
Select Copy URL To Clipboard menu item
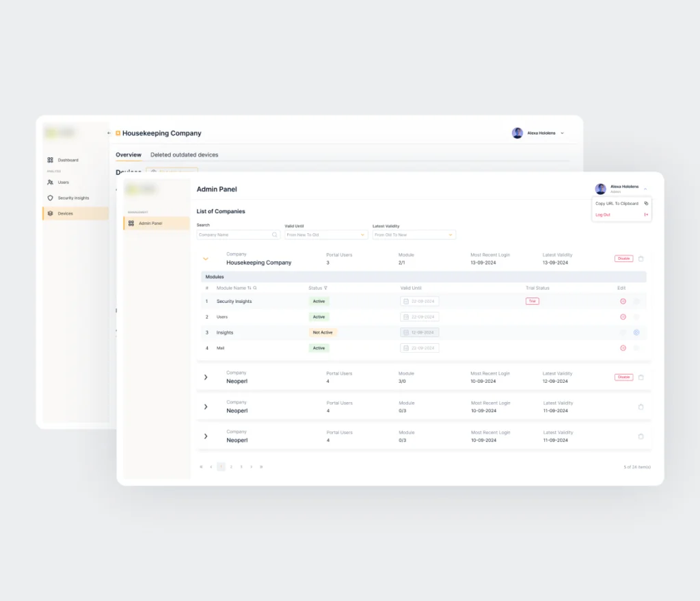point(617,204)
